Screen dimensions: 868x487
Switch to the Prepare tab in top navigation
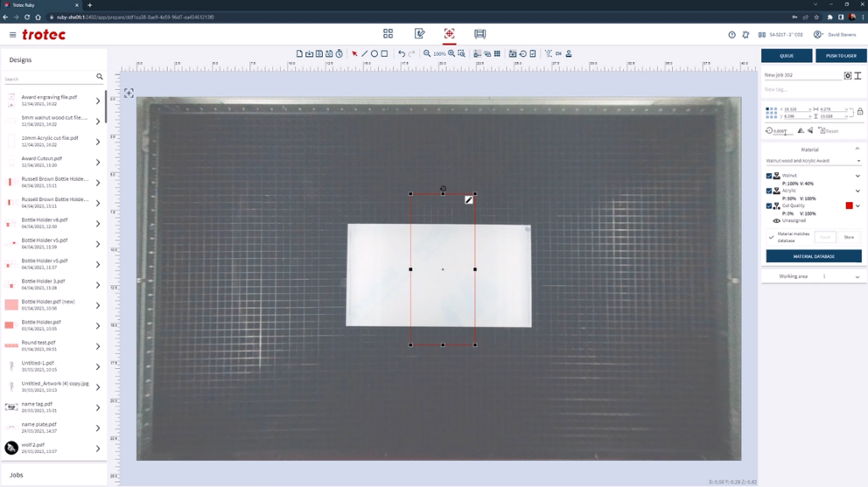pyautogui.click(x=449, y=34)
